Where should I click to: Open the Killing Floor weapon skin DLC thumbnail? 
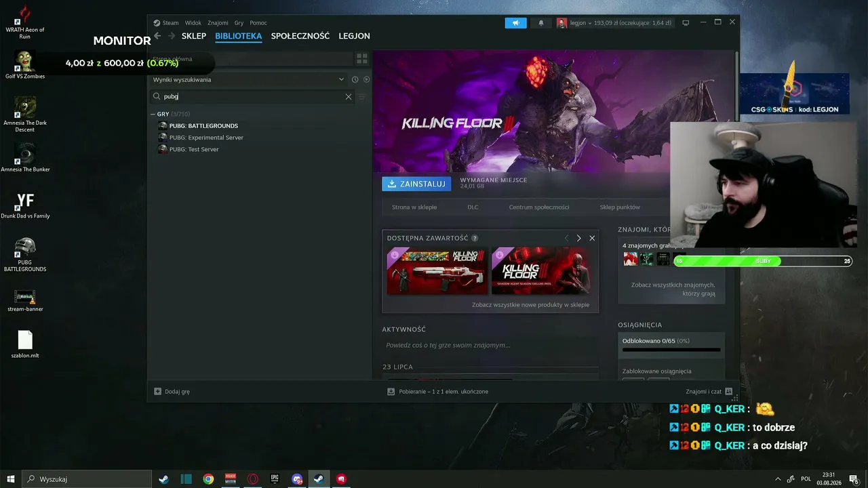click(x=437, y=271)
